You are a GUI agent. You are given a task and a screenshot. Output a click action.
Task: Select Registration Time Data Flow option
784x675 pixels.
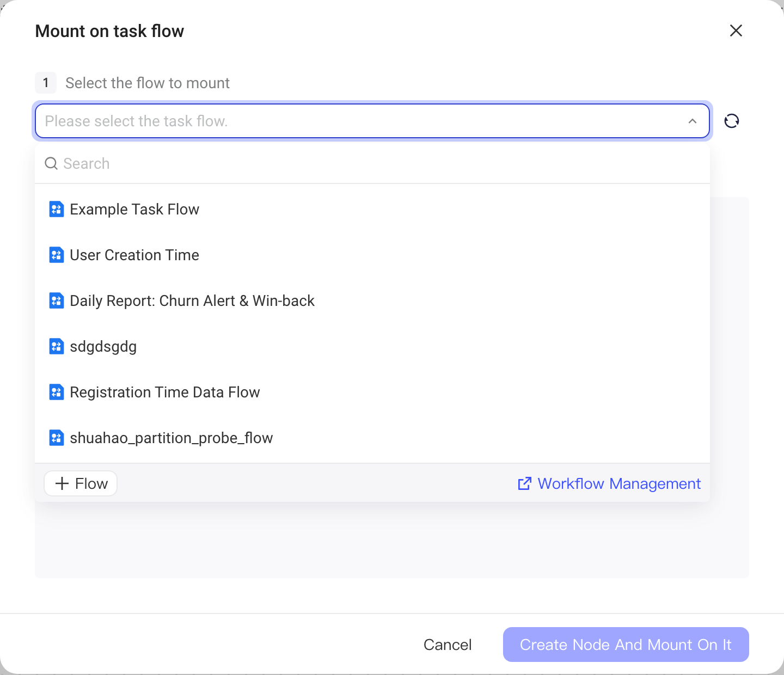(x=372, y=392)
